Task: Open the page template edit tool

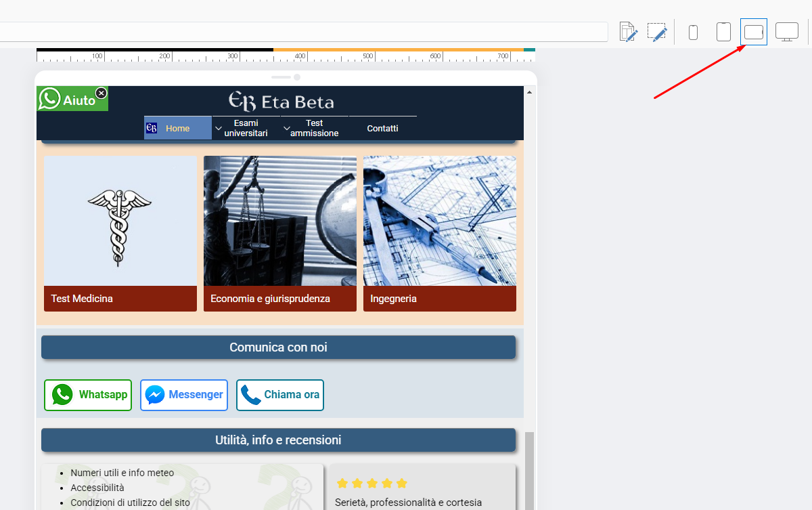Action: (x=629, y=32)
